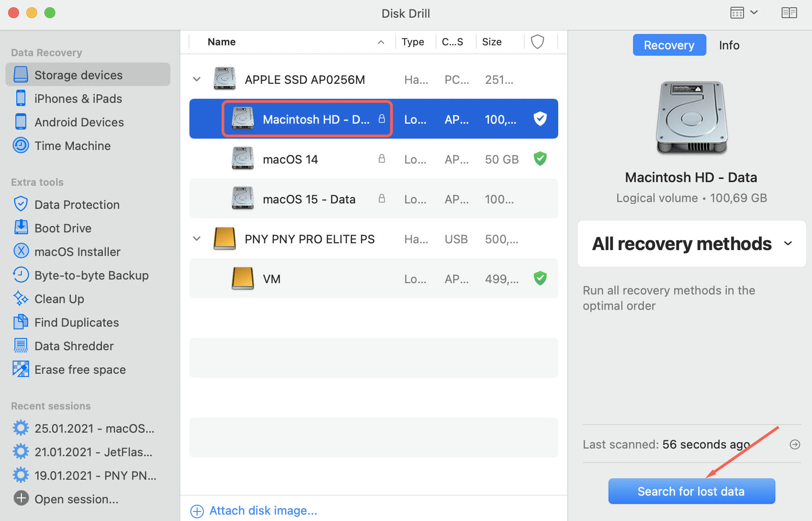The height and width of the screenshot is (521, 812).
Task: Toggle the split view icon in title bar
Action: tap(789, 13)
